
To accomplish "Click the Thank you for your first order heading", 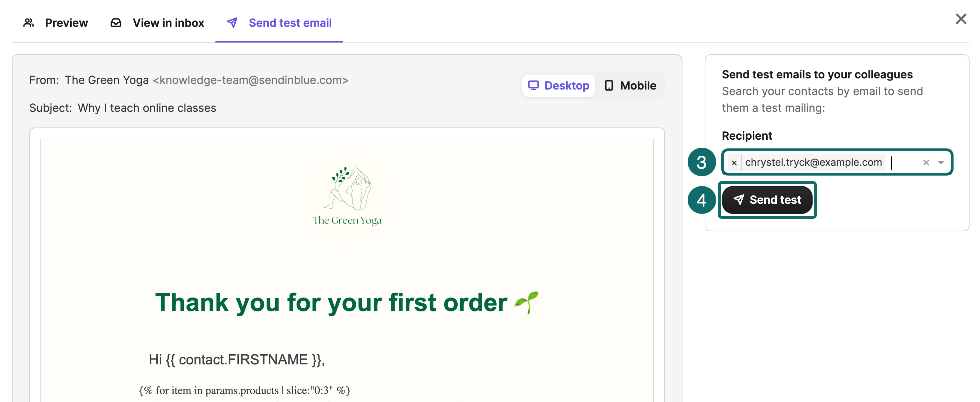I will [331, 303].
